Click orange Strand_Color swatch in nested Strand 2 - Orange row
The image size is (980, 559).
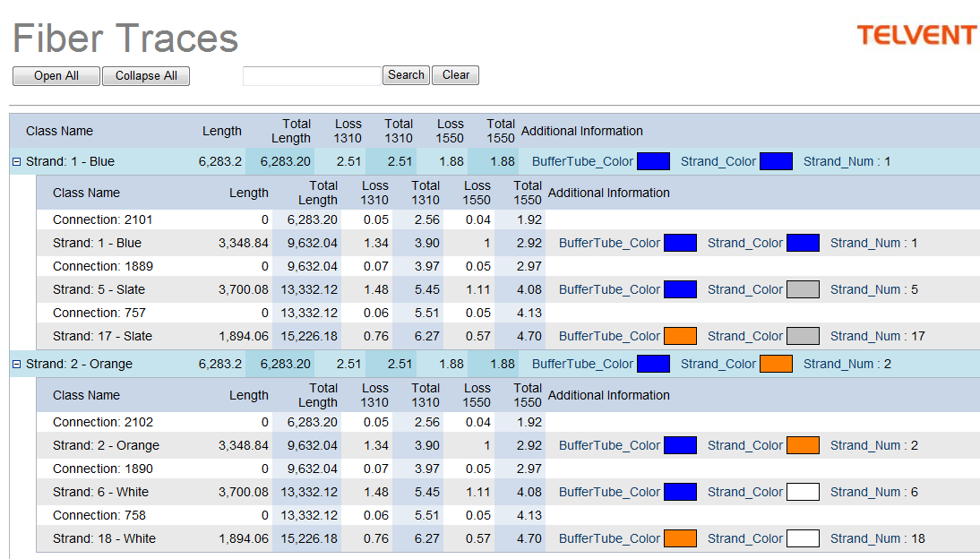coord(804,445)
